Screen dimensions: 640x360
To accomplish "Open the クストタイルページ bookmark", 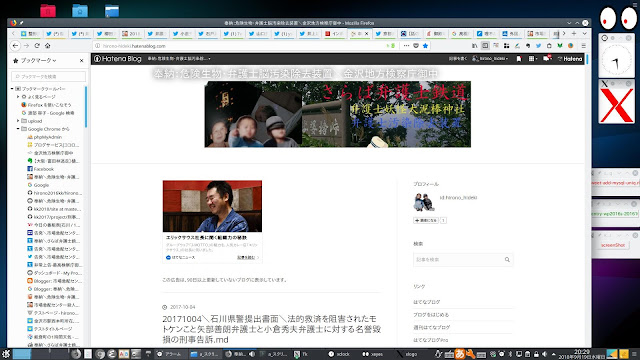I will pyautogui.click(x=49, y=329).
